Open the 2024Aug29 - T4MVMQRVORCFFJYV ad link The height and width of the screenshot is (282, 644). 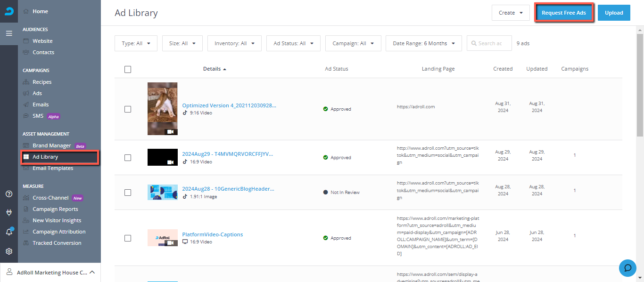pos(228,154)
